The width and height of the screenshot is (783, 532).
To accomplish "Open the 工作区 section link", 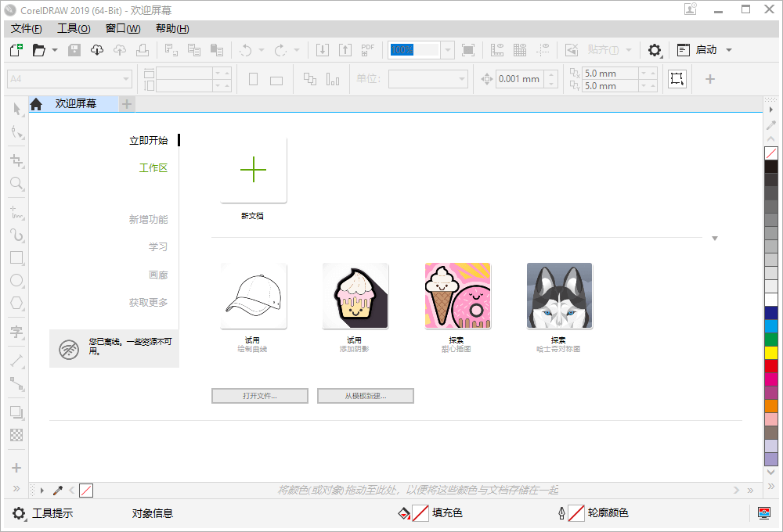I will [x=153, y=167].
